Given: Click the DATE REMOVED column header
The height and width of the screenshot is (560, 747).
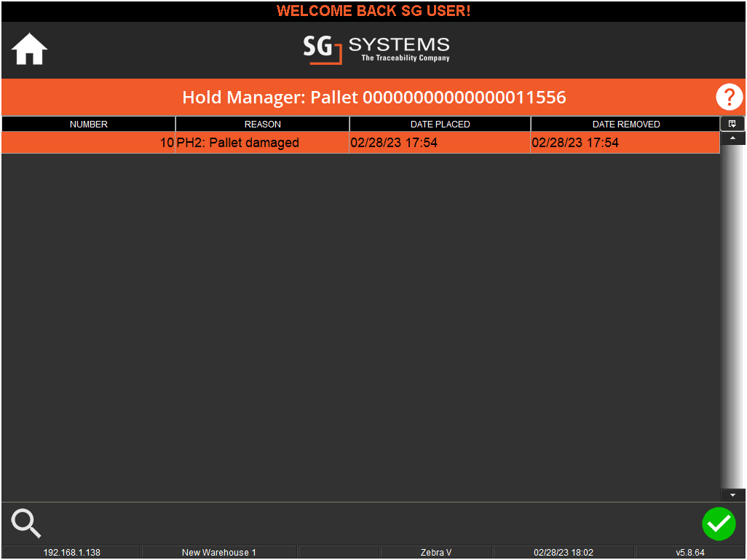Looking at the screenshot, I should [x=625, y=123].
